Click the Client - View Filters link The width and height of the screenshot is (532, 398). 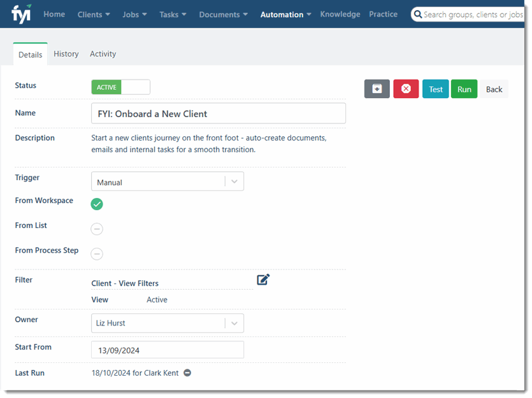pos(125,283)
